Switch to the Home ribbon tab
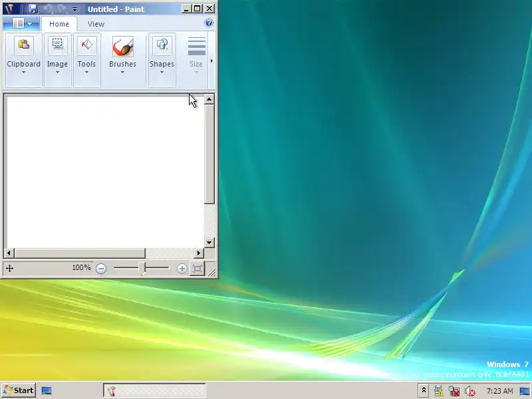 [x=59, y=24]
